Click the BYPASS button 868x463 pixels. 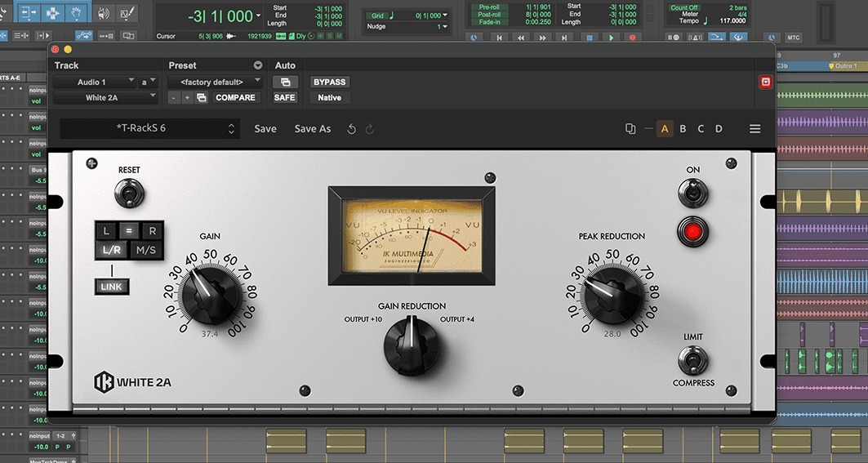click(329, 82)
